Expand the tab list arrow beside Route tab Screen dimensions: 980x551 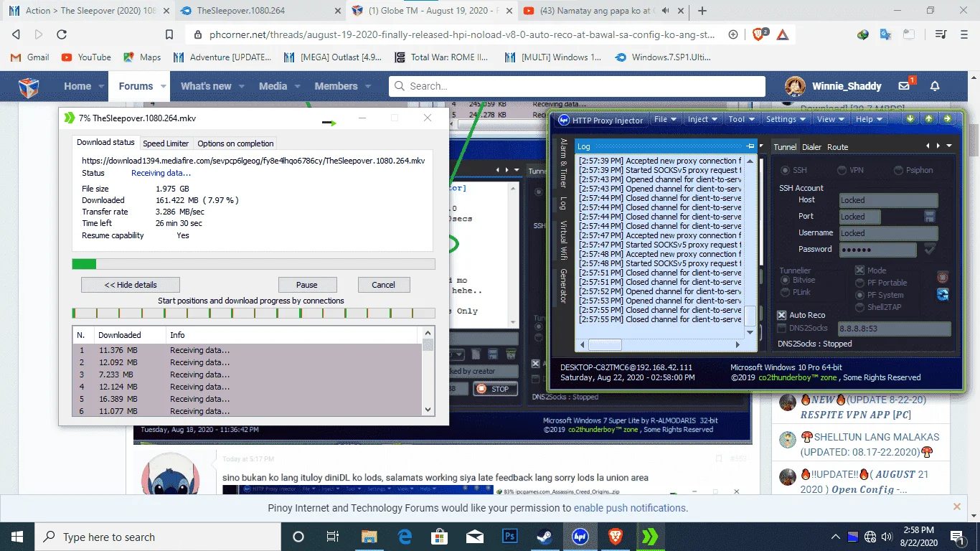pyautogui.click(x=950, y=146)
